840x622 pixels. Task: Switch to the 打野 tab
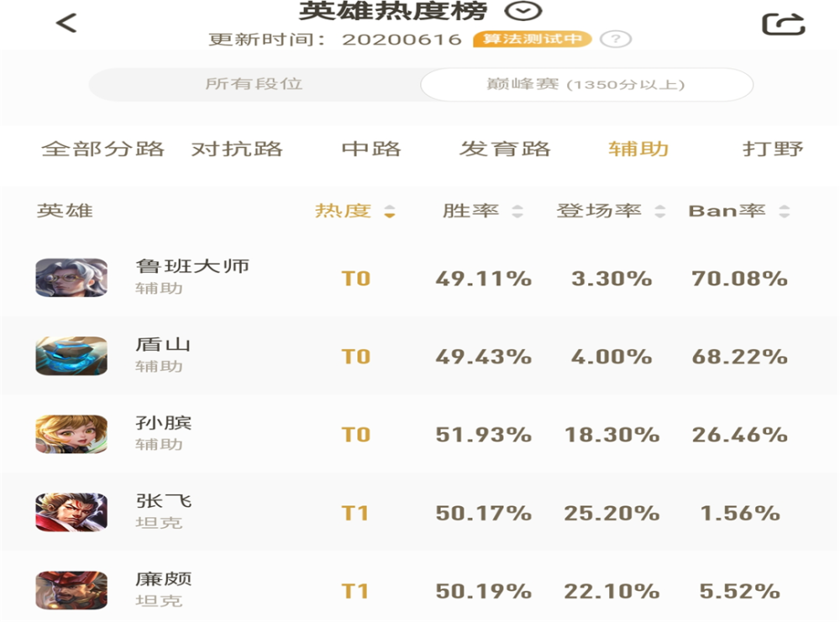point(773,149)
